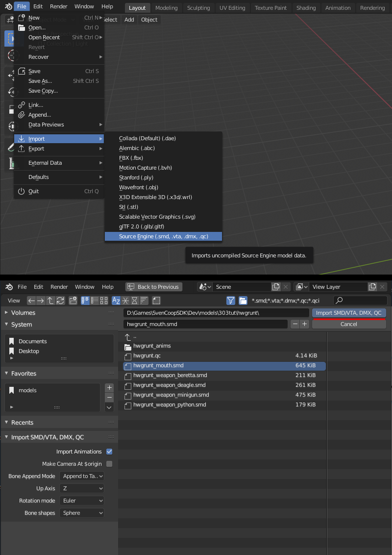Image resolution: width=392 pixels, height=555 pixels.
Task: Uncheck the Import Animations checkbox
Action: click(x=109, y=452)
